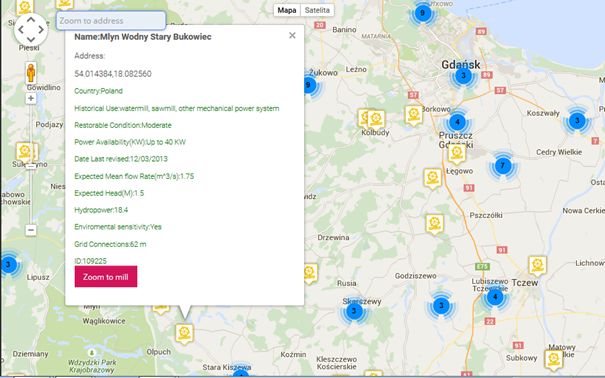Select the yellow mill marker near Tczew
The width and height of the screenshot is (605, 378).
pos(537,265)
